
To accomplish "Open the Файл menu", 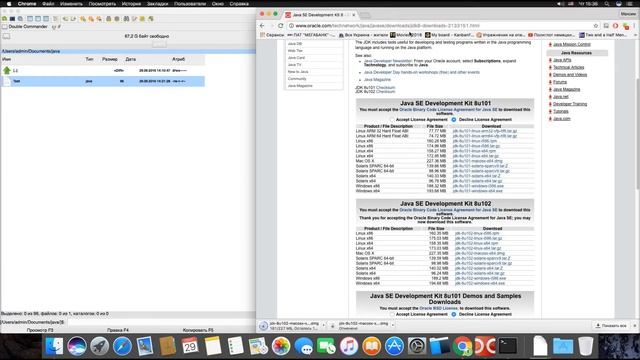I will 48,4.
